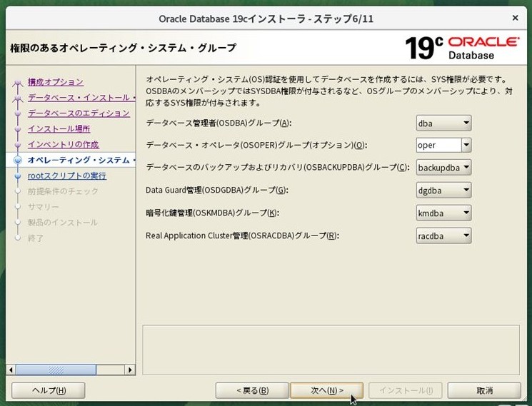Click the sidebar horizontal scrollbar thumb

[56, 370]
